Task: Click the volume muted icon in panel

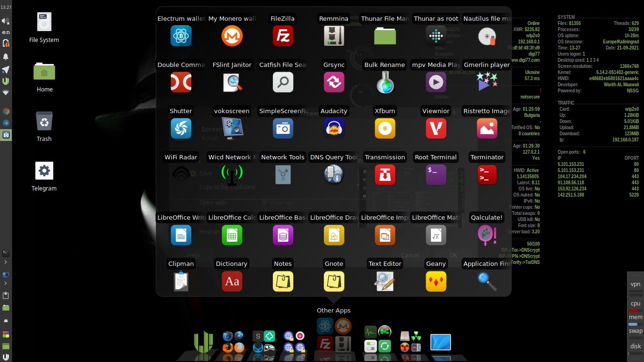Action: click(6, 21)
